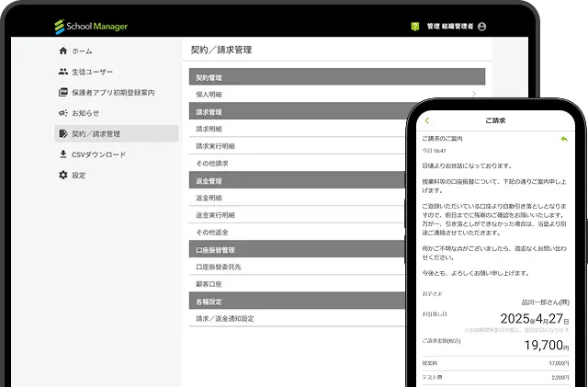Click the 保護者アプリ初期登録案内 sidebar icon
The width and height of the screenshot is (588, 387).
(62, 92)
